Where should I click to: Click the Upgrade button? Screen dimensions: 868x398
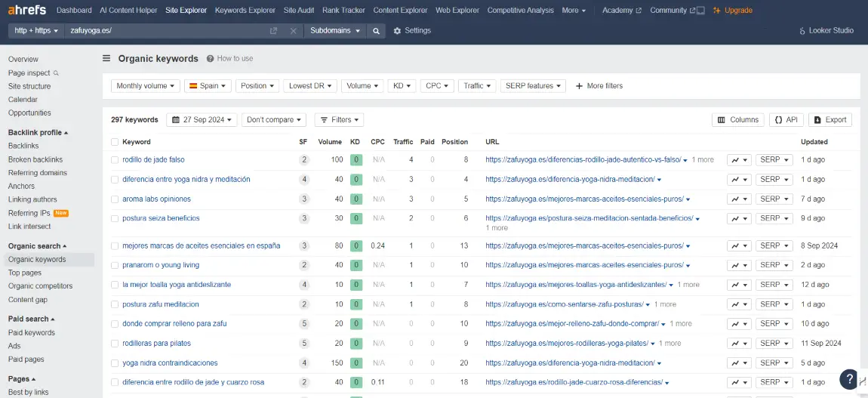(x=732, y=10)
